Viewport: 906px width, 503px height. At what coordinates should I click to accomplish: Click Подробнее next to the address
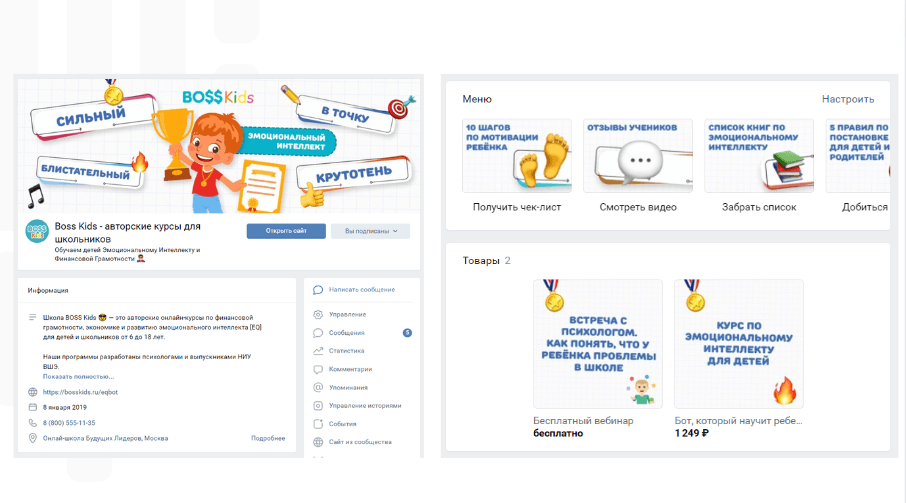(268, 438)
